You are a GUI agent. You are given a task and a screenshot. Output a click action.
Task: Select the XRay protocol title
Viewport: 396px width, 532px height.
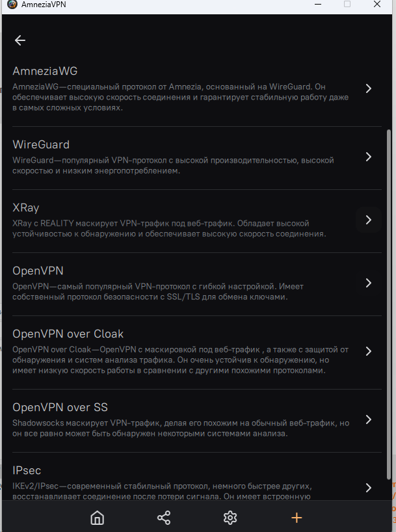(x=26, y=208)
